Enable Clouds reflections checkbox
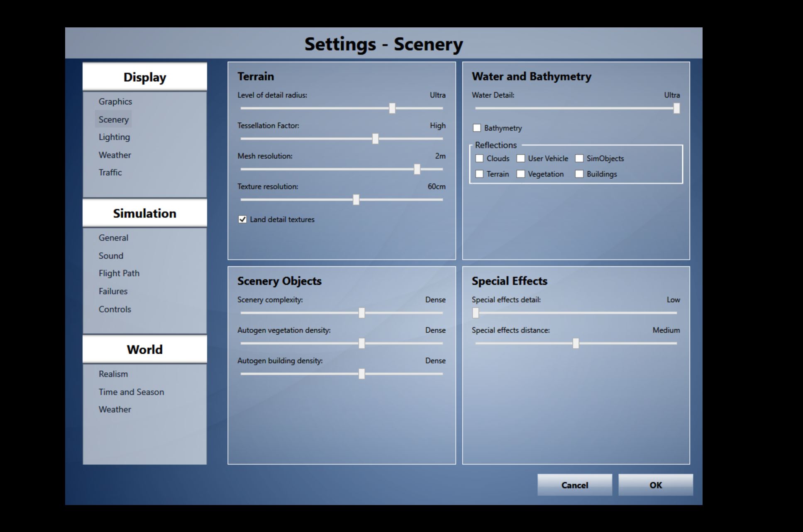 479,158
